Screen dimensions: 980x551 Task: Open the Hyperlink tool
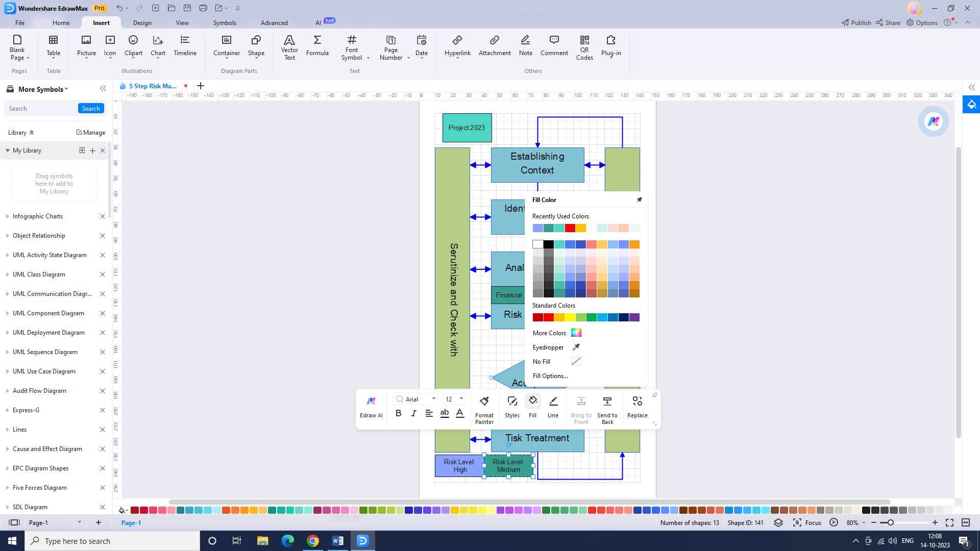tap(457, 46)
